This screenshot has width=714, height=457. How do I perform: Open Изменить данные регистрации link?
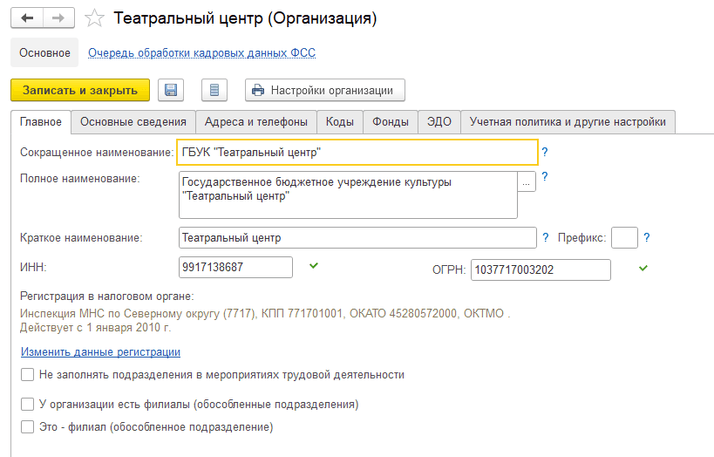(x=100, y=352)
